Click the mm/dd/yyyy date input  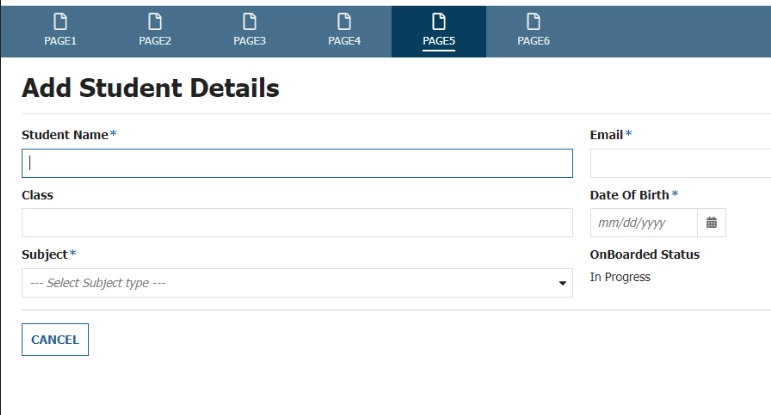644,223
